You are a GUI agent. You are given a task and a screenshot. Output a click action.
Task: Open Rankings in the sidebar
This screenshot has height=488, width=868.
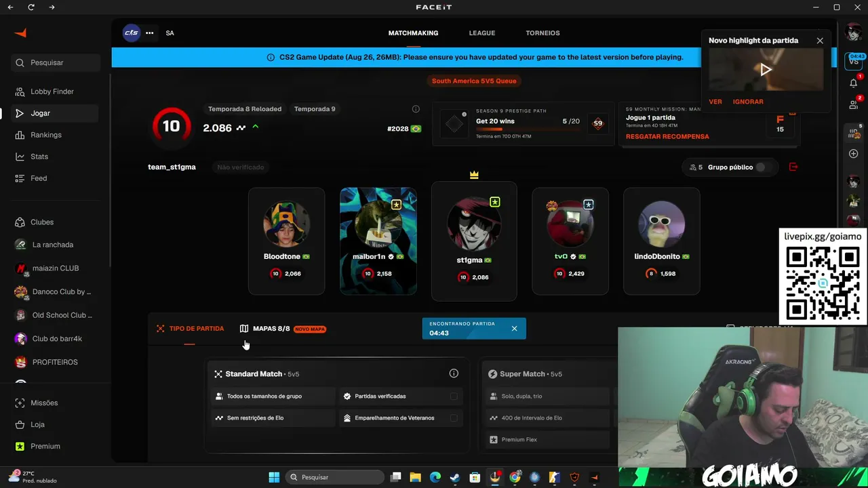pos(56,135)
